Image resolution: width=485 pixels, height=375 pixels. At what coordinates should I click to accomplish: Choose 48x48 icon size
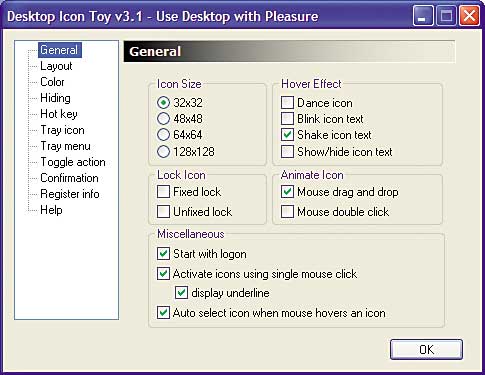[163, 119]
